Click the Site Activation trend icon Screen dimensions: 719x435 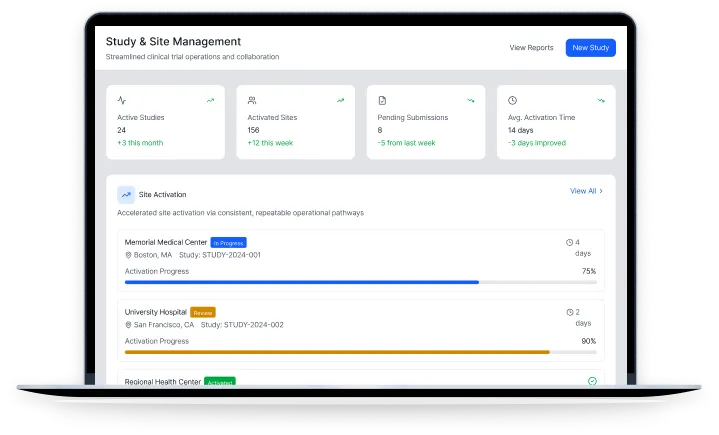(126, 195)
